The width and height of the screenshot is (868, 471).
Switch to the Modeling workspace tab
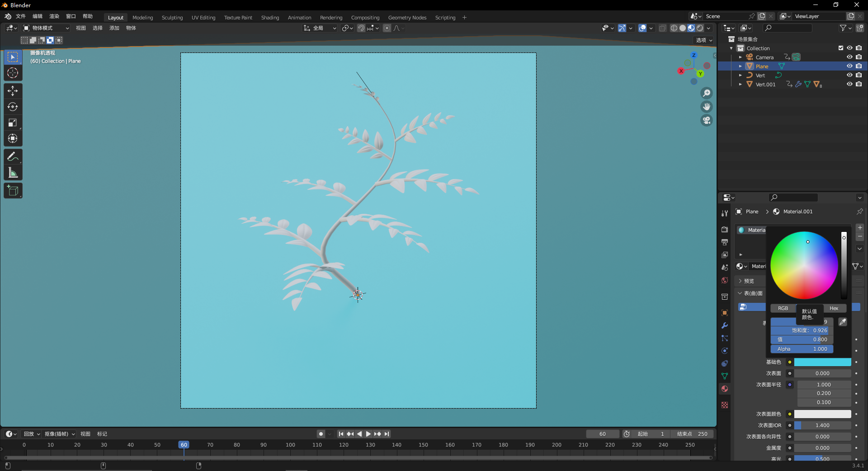(143, 18)
